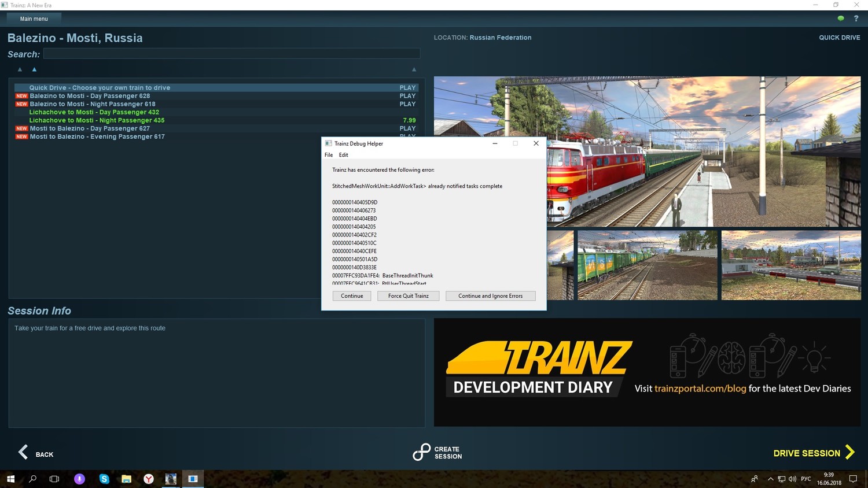Open the network icon in system tray
Viewport: 868px width, 488px height.
pyautogui.click(x=781, y=479)
